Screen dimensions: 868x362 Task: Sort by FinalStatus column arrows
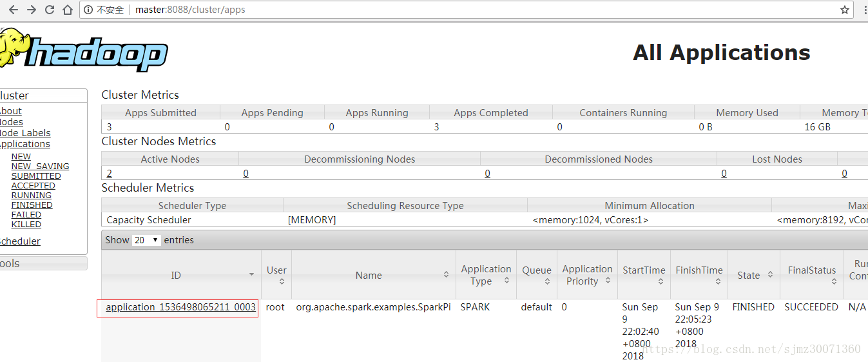click(x=834, y=282)
